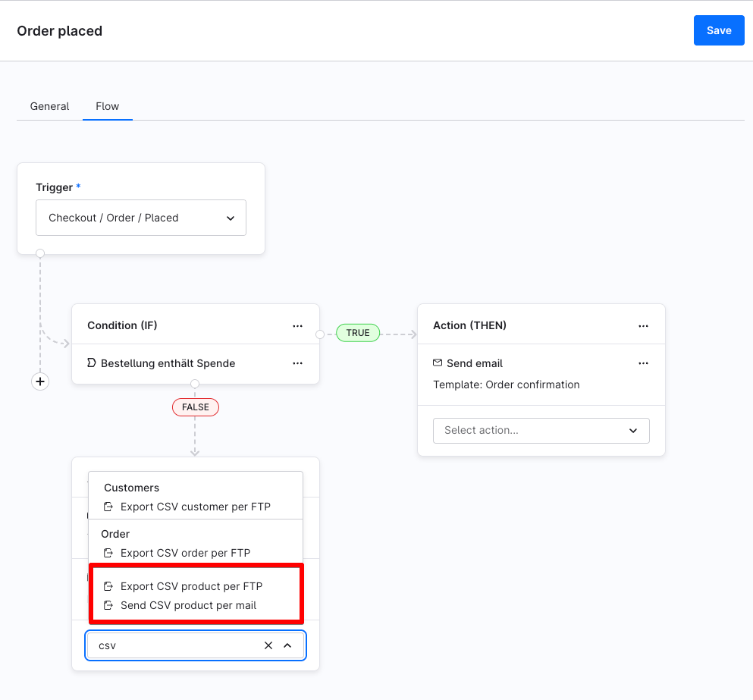The height and width of the screenshot is (700, 753).
Task: Open options for Bestellung enthält Spende rule
Action: (298, 363)
